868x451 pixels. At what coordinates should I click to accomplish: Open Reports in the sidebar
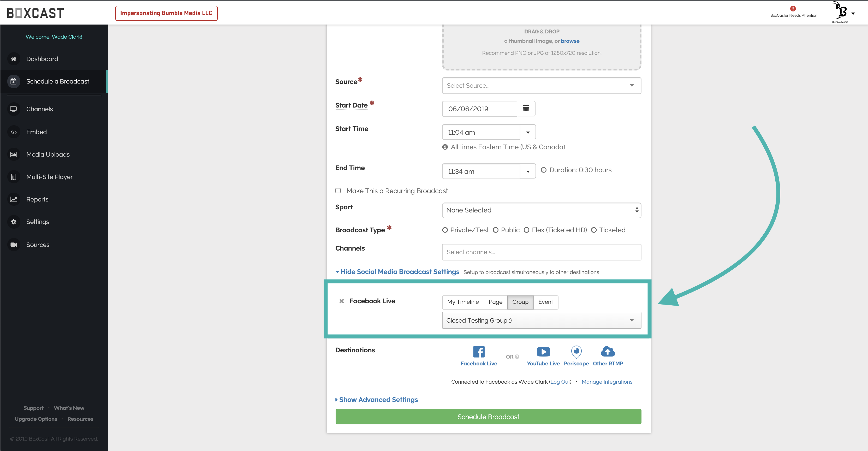pos(37,199)
